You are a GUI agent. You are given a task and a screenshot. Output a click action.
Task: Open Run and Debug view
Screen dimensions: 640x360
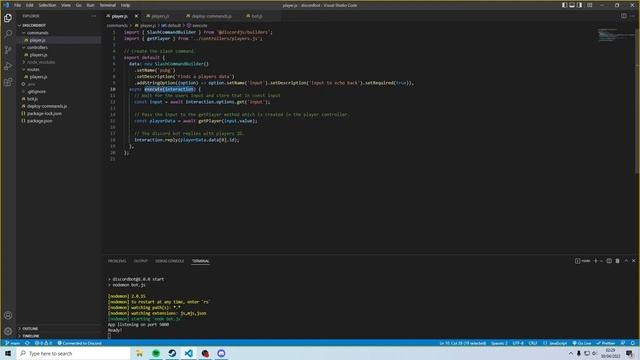tap(8, 66)
